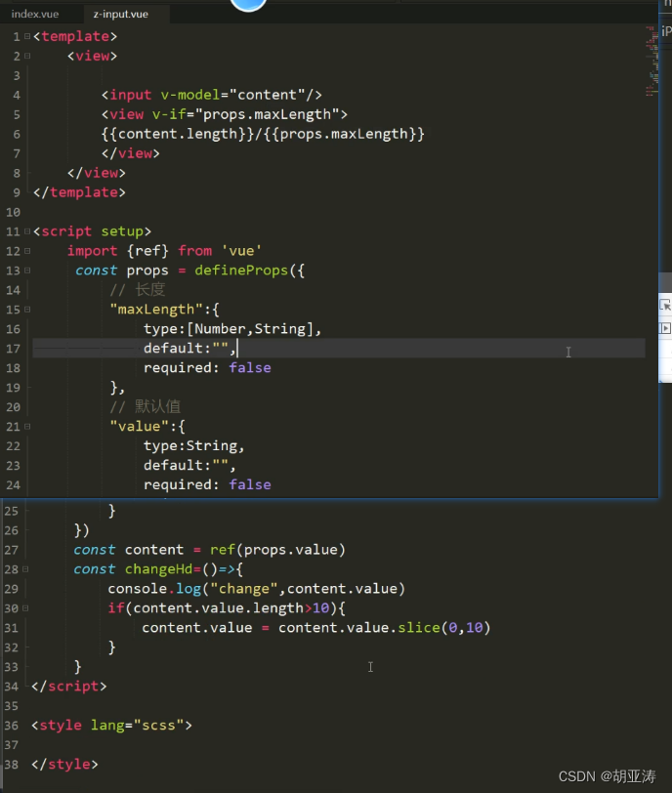The height and width of the screenshot is (793, 672).
Task: Click the v-if="props.maxLength" attribute
Action: (245, 114)
